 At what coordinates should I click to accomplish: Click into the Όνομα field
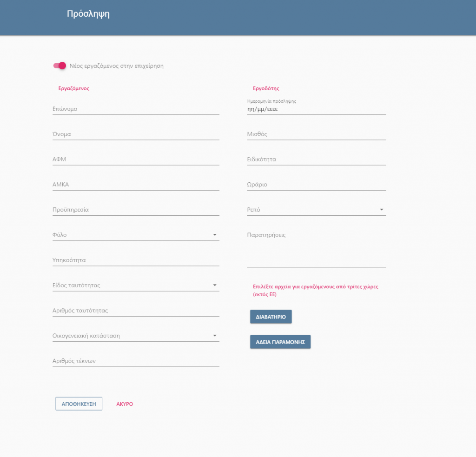click(136, 134)
